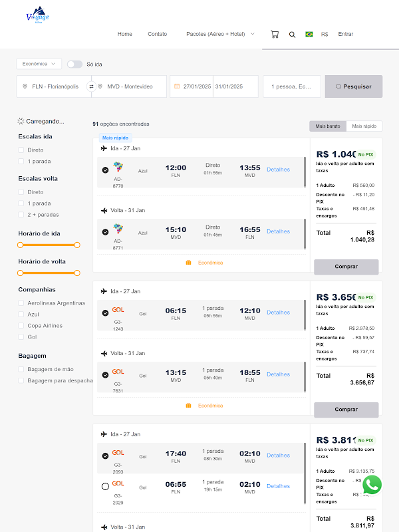Expand Pacotes (Aéreo + Hotel) menu
This screenshot has height=532, width=399.
pyautogui.click(x=220, y=34)
